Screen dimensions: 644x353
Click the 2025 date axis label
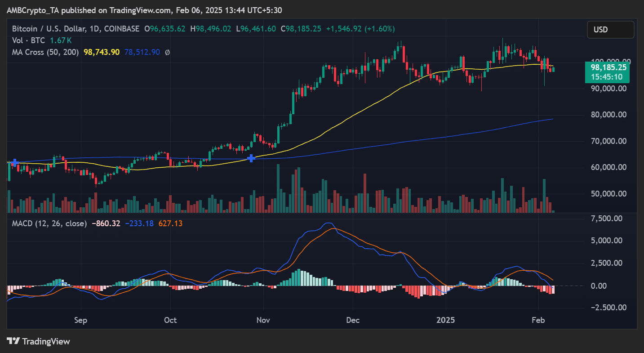tap(446, 320)
